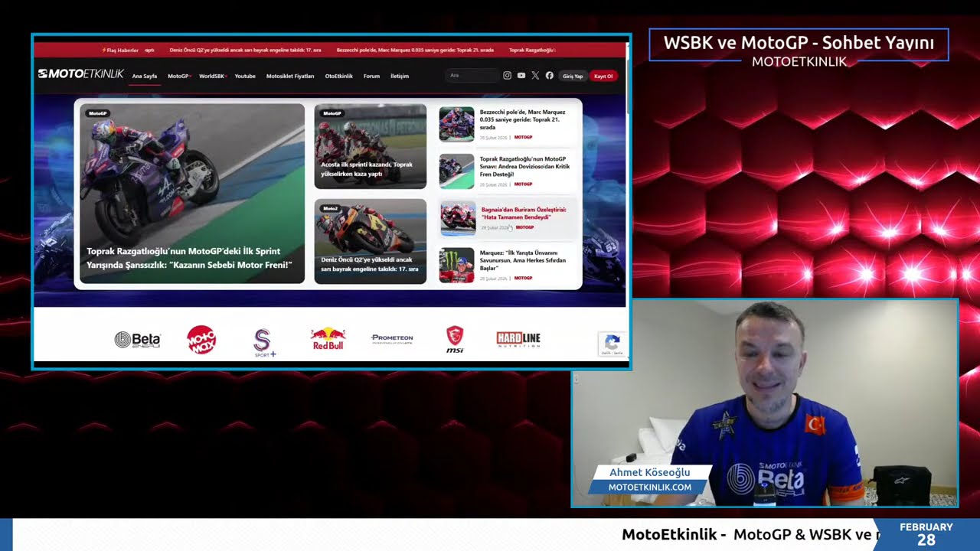
Task: Click the Red Bull sponsor logo
Action: (x=328, y=339)
